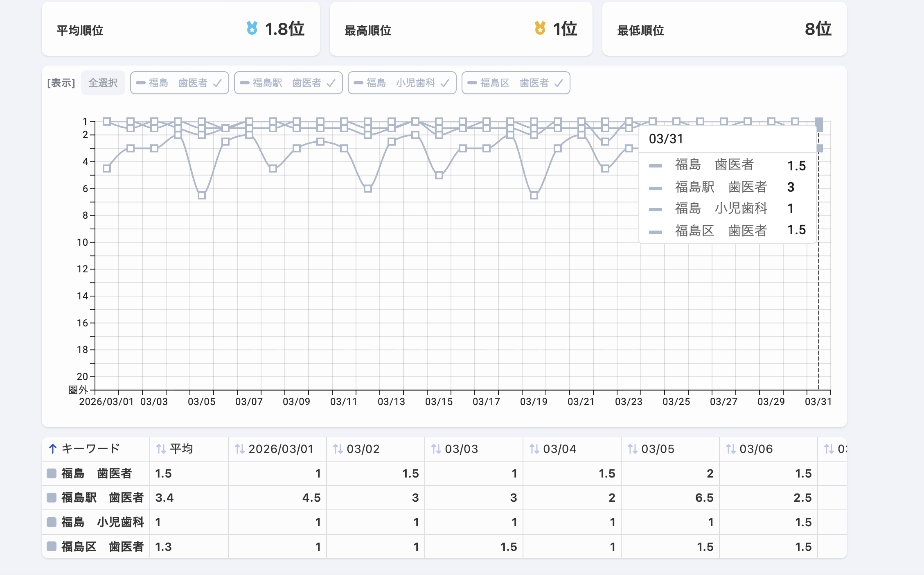
Task: Click the blue medal icon beside 1.8位
Action: (x=252, y=28)
